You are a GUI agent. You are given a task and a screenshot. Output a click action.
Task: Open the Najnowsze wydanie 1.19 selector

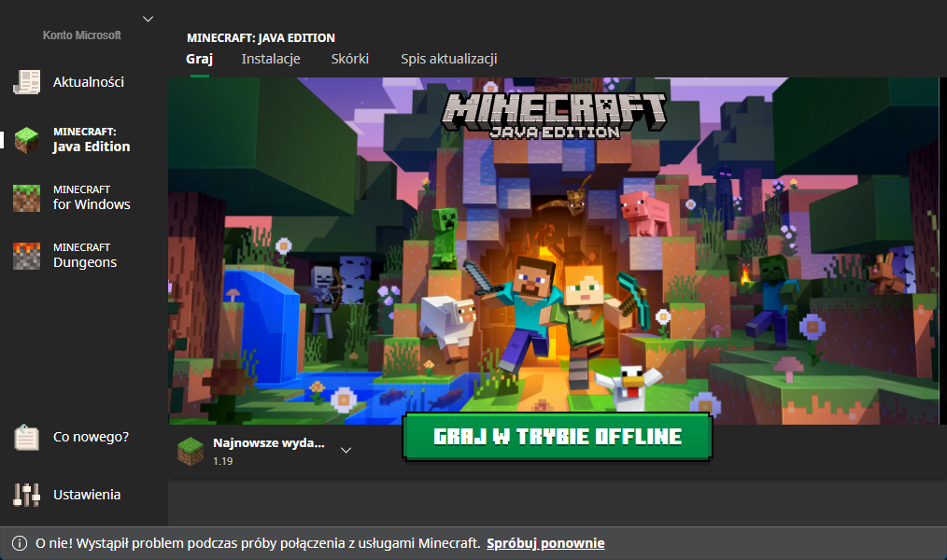269,451
